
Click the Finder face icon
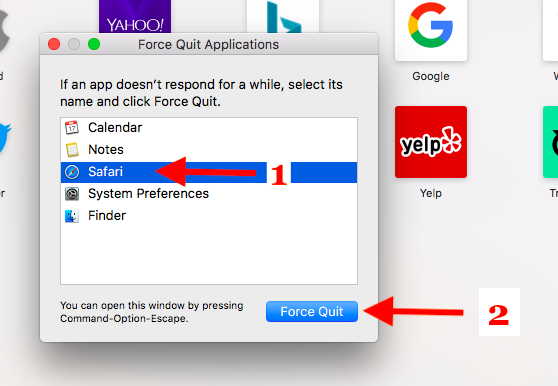point(72,216)
